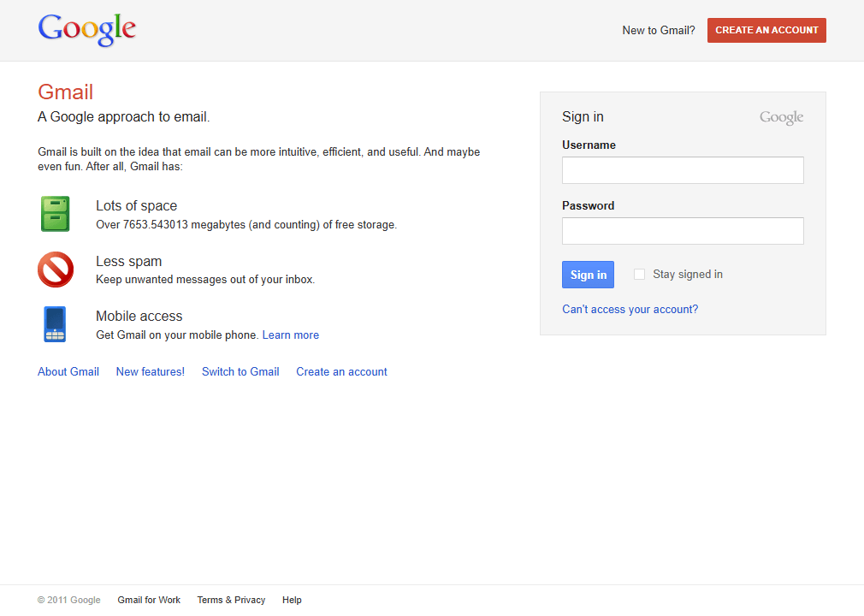Click the CREATE AN ACCOUNT red button

click(x=766, y=30)
